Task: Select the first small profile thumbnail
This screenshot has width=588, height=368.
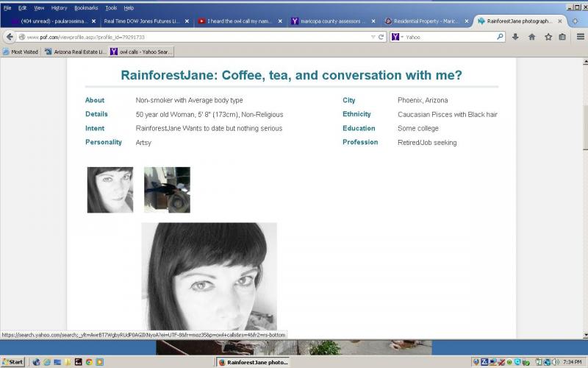Action: pos(110,190)
